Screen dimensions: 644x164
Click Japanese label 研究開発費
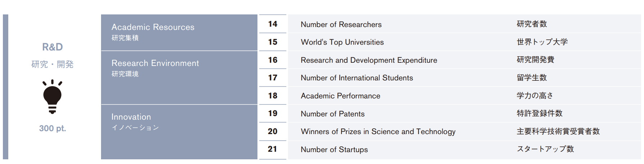point(535,59)
